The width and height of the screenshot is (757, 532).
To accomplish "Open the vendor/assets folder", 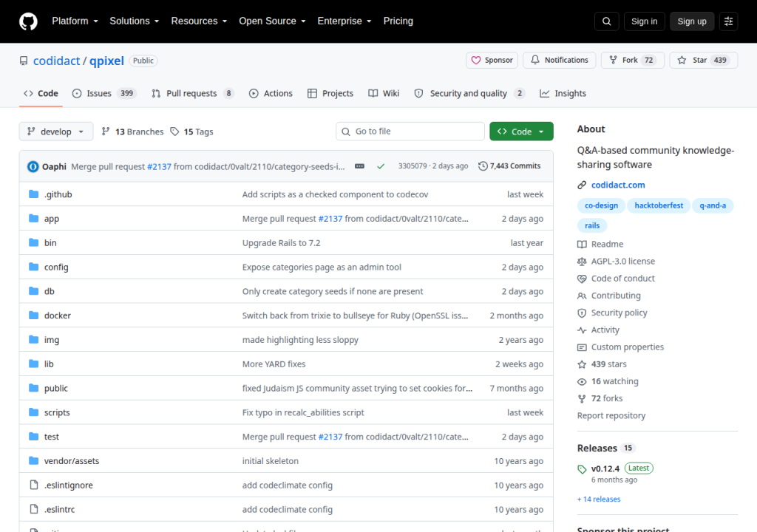I will (x=72, y=461).
